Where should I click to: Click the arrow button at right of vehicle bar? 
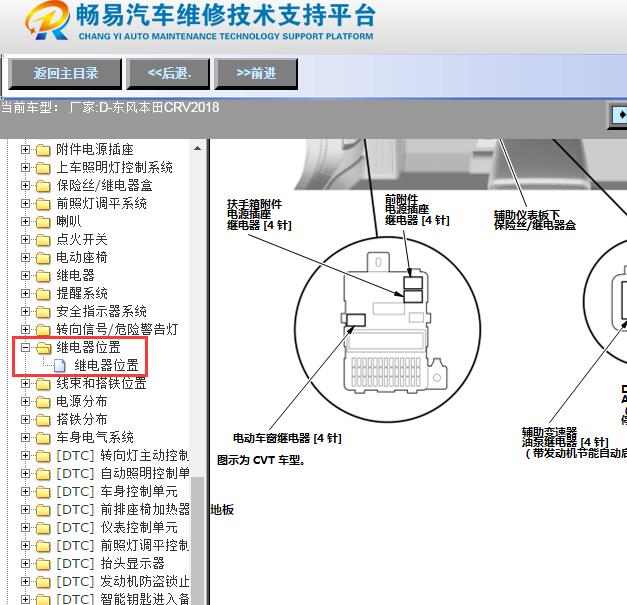(x=619, y=115)
